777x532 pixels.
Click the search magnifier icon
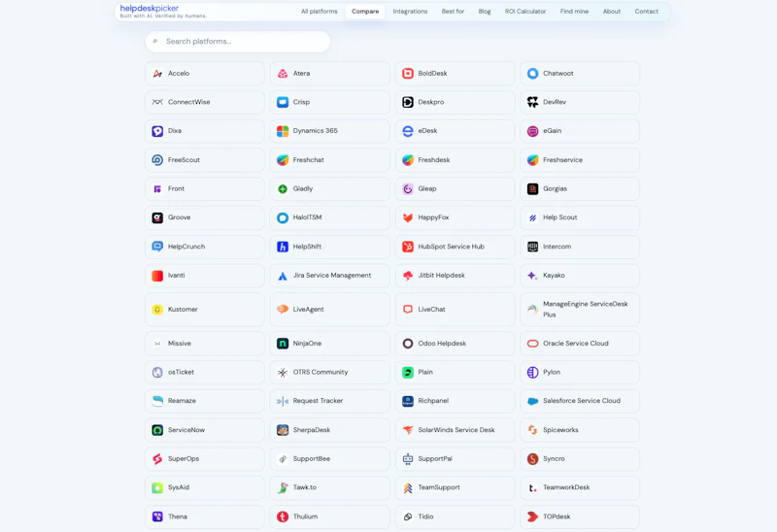click(155, 41)
